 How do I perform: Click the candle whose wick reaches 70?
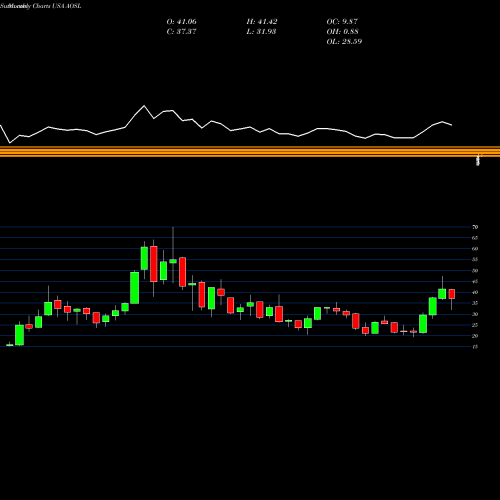pyautogui.click(x=173, y=261)
